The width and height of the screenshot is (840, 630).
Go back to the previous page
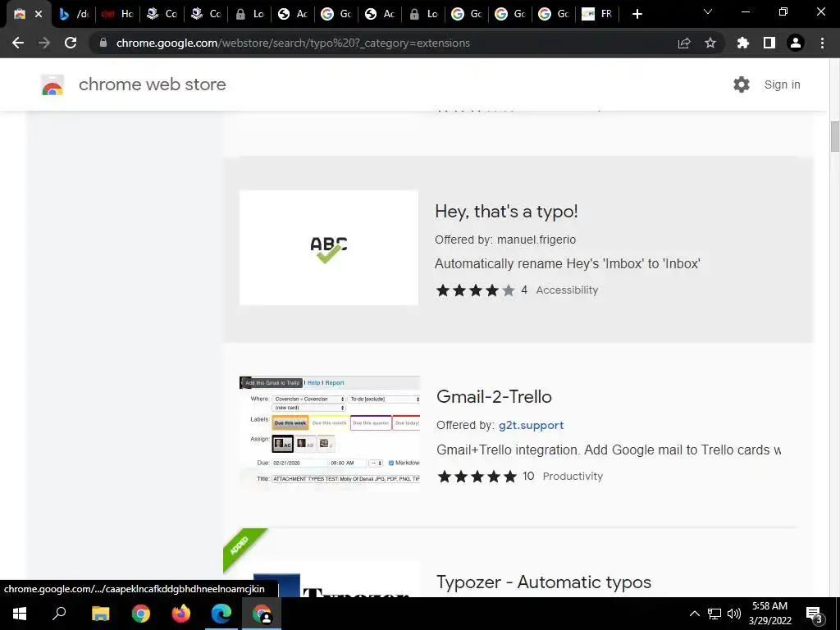[x=18, y=43]
